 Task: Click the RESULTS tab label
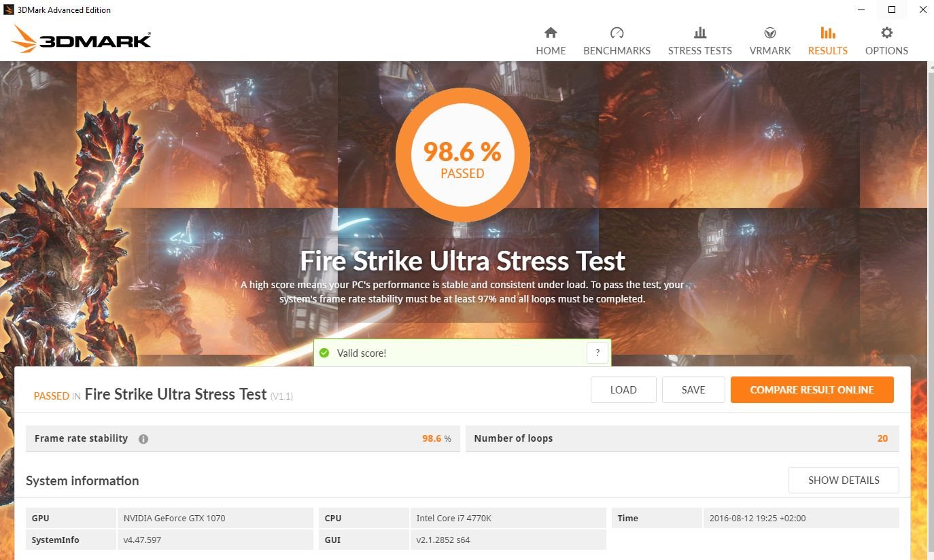point(827,51)
